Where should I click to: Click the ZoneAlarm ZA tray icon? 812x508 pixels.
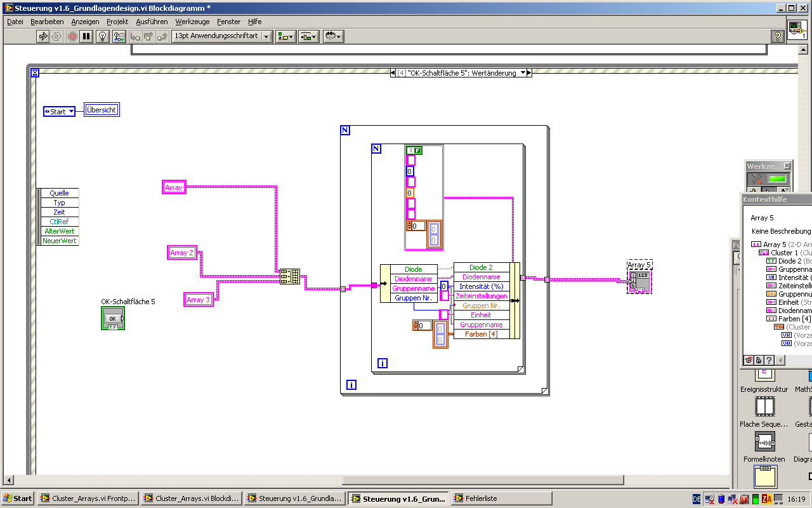[x=766, y=499]
